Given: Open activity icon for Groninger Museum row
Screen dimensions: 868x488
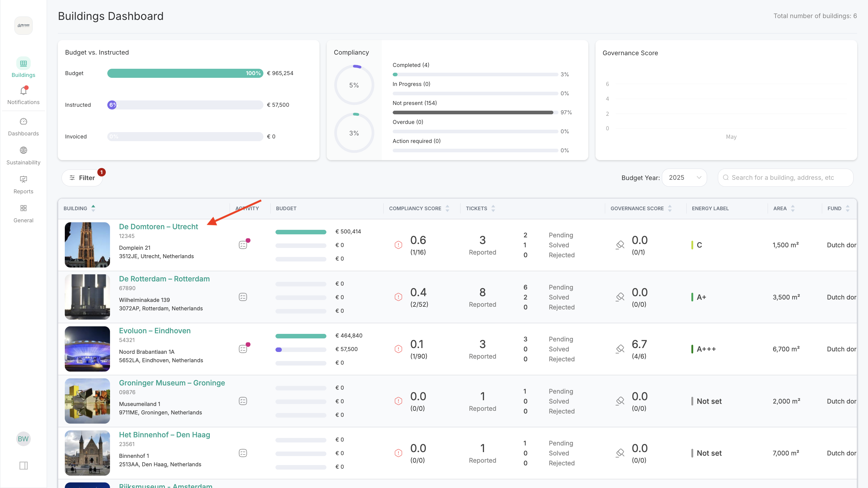Looking at the screenshot, I should pyautogui.click(x=243, y=401).
